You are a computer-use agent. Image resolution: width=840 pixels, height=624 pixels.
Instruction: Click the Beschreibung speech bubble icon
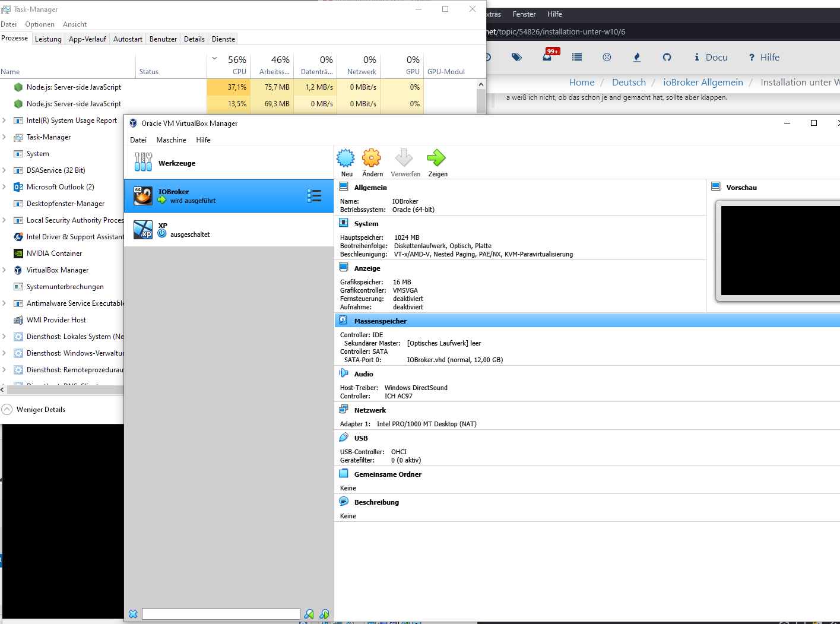(344, 501)
